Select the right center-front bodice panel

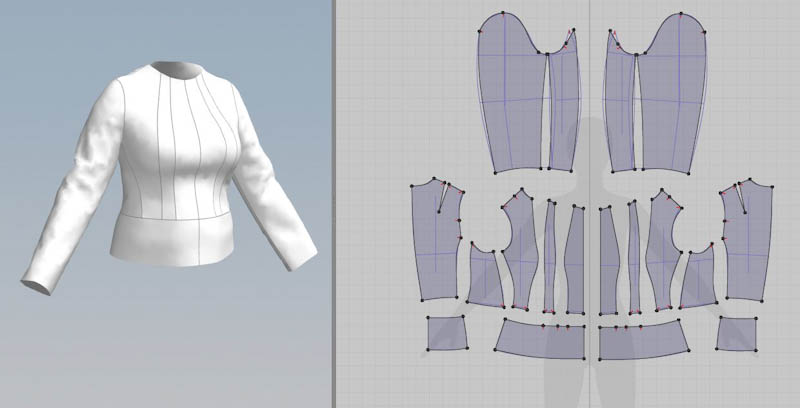pyautogui.click(x=609, y=260)
